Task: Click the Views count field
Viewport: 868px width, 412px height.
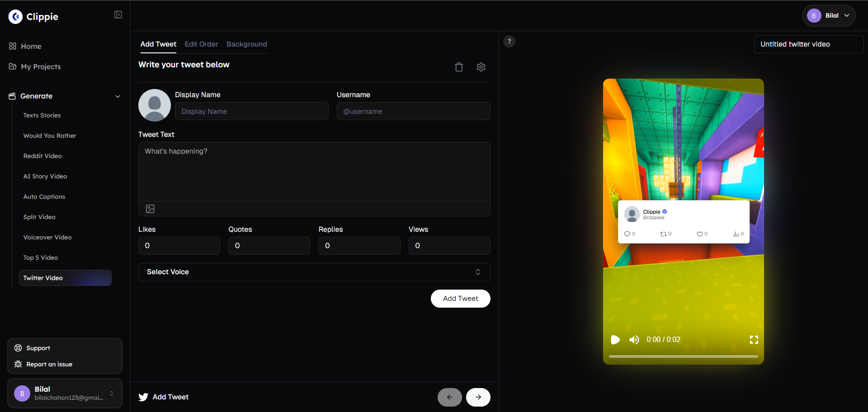Action: (449, 246)
